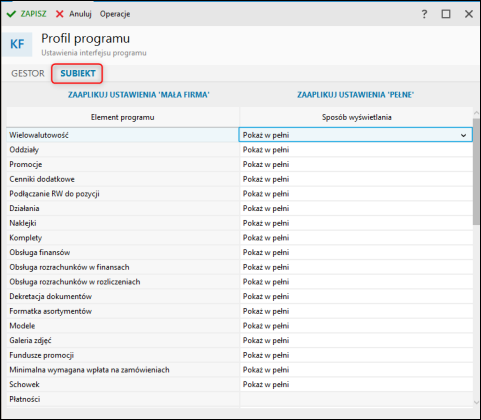Select the Działania row label
The image size is (481, 420).
[24, 208]
